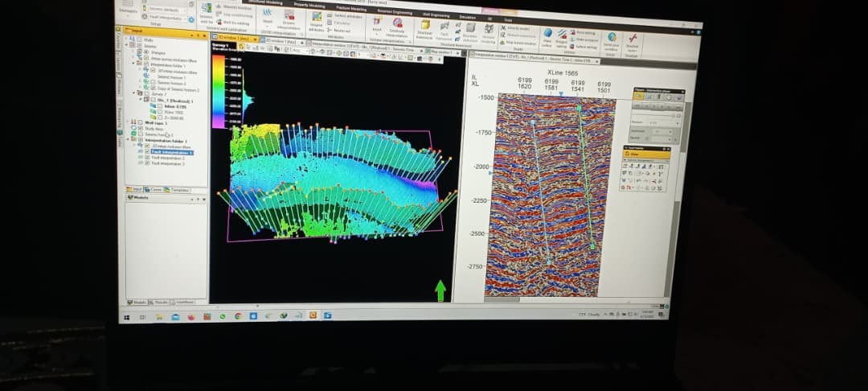Launch Seismic interpretation from the ribbon
This screenshot has height=391, width=868.
(289, 19)
